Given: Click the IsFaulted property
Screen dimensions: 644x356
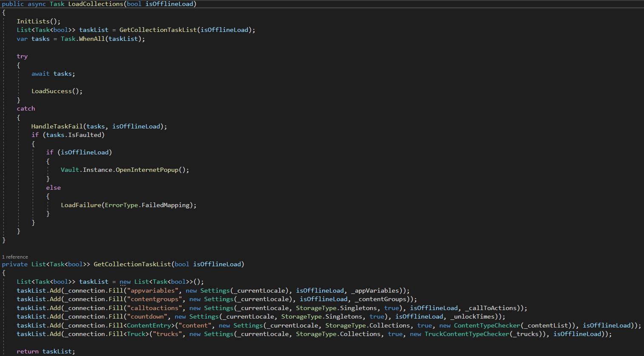Looking at the screenshot, I should point(85,135).
